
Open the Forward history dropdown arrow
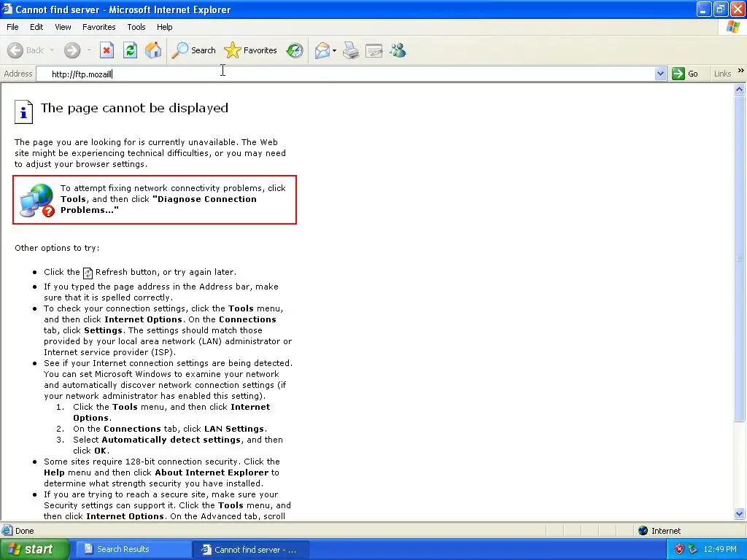pyautogui.click(x=89, y=50)
